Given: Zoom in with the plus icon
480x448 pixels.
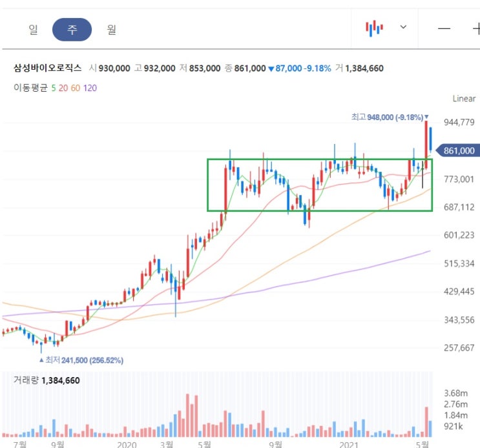Looking at the screenshot, I should pos(476,28).
